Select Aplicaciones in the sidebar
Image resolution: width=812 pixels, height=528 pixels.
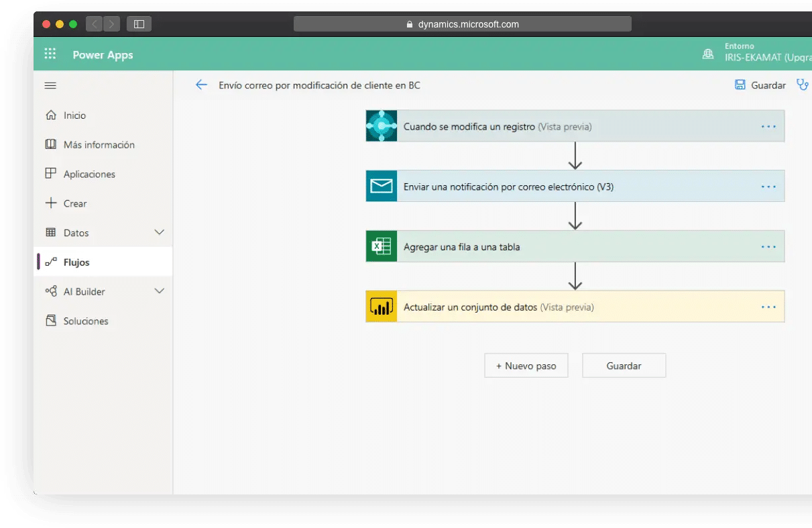(89, 174)
